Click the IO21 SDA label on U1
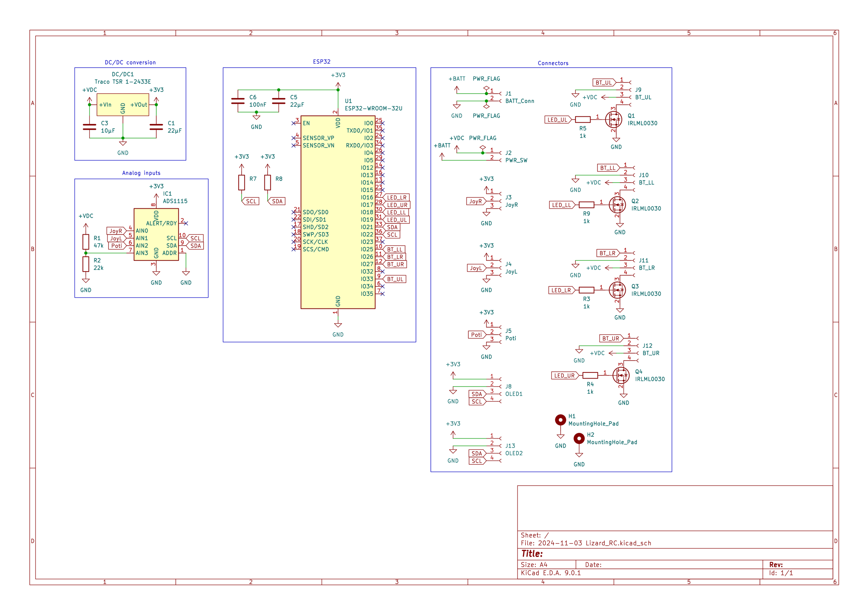This screenshot has height=614, width=868. (x=391, y=227)
